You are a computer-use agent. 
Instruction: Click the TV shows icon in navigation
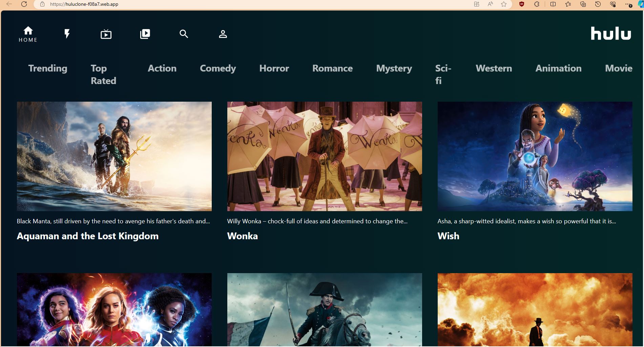tap(106, 34)
